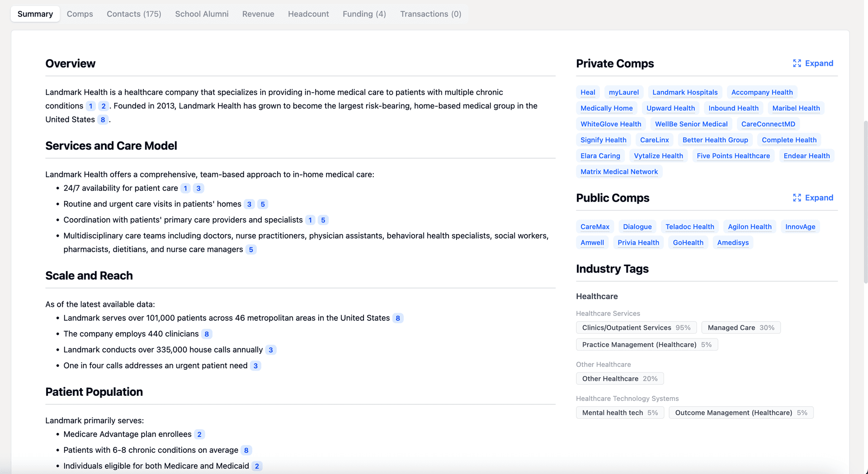Open citation 3 next to house calls annually
Screen dimensions: 868x474
point(270,350)
